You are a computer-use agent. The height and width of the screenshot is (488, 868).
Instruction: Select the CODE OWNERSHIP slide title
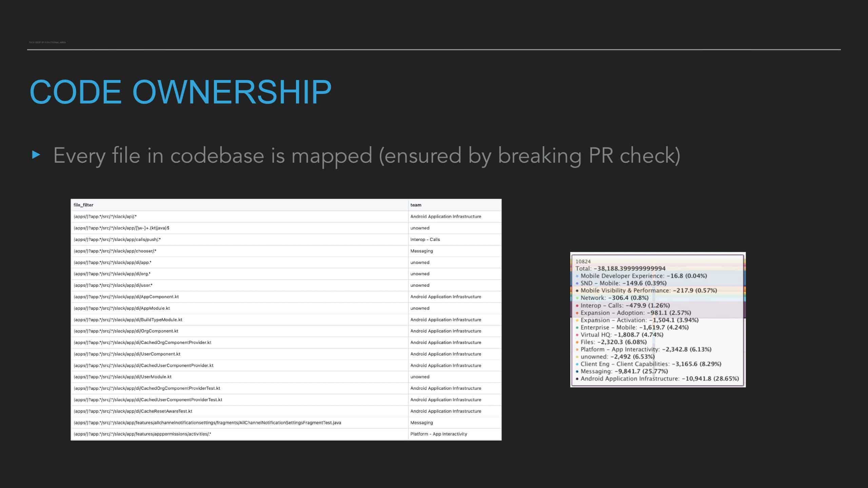coord(180,92)
